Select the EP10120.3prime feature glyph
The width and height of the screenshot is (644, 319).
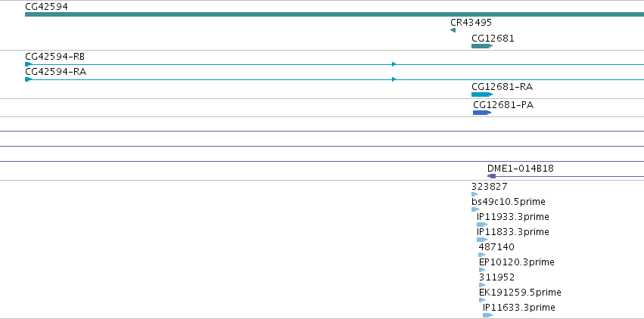point(482,270)
